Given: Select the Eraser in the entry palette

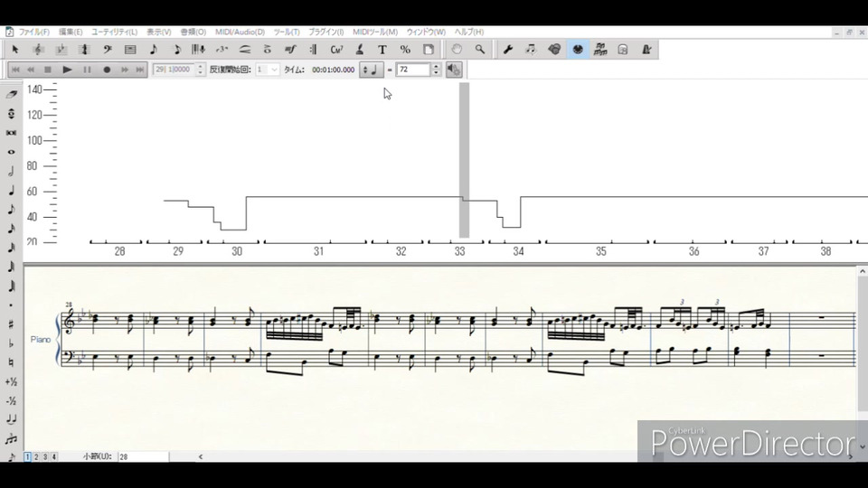Looking at the screenshot, I should tap(11, 95).
